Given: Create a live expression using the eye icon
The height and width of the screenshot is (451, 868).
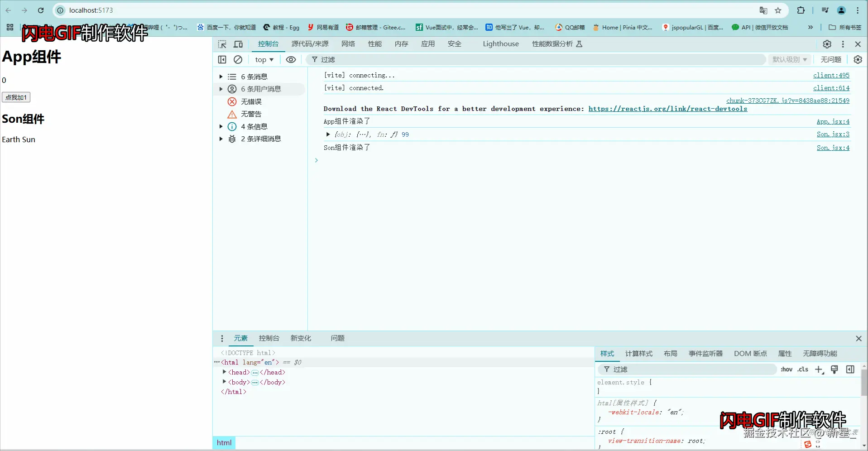Looking at the screenshot, I should [291, 59].
